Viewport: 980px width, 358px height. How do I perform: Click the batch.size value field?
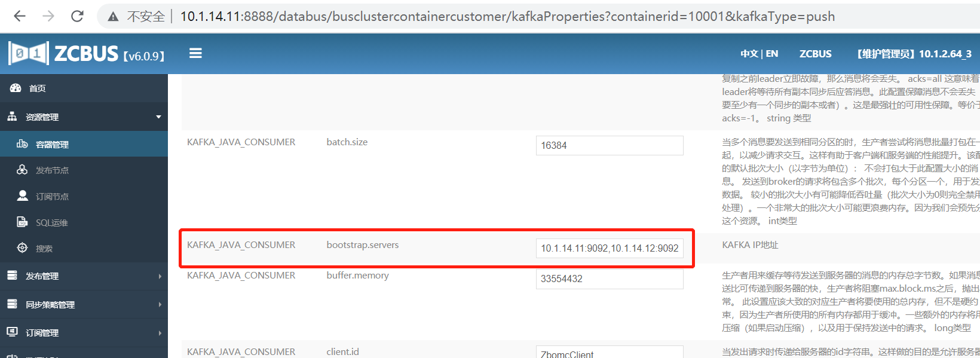pos(609,145)
